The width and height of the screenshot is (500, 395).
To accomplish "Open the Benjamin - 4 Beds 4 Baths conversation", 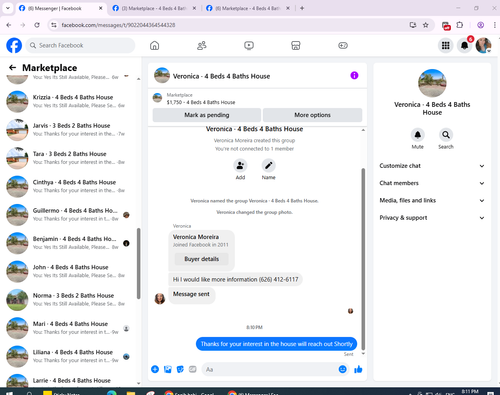I will click(x=68, y=243).
